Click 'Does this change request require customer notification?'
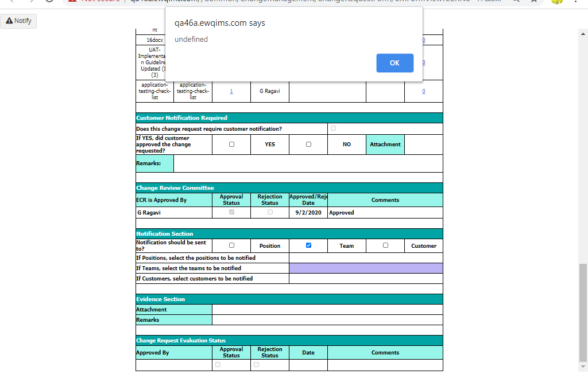The image size is (588, 378). coord(209,128)
